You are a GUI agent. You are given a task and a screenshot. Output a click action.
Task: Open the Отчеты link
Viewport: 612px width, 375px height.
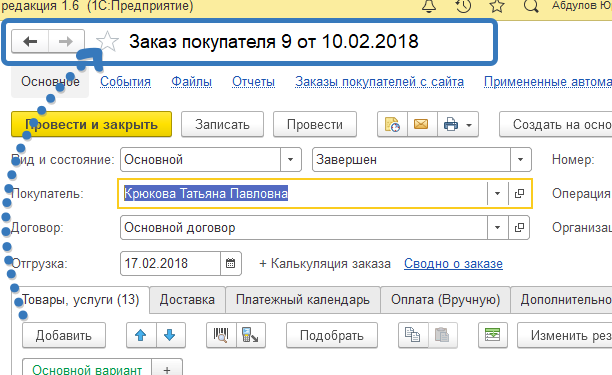[x=253, y=82]
